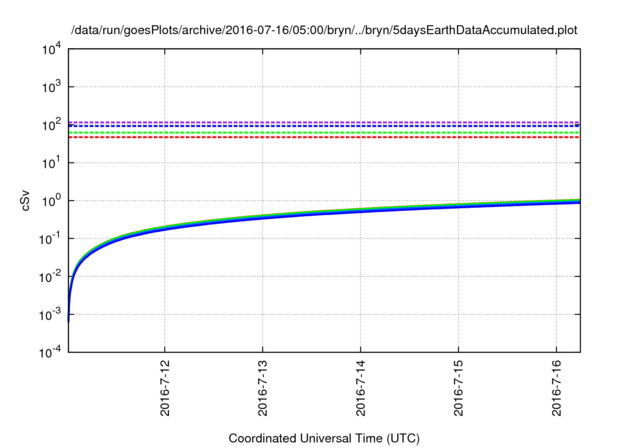Click the date label 2016-7-15
The image size is (640, 448).
pos(458,388)
